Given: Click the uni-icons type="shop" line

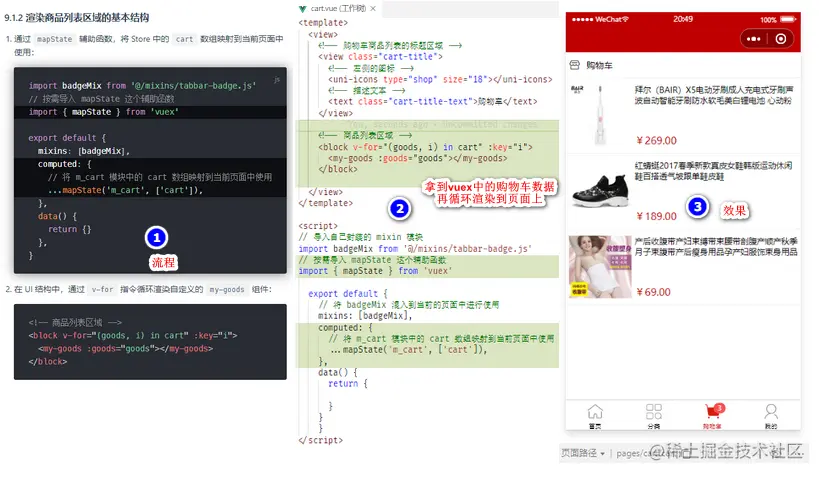Looking at the screenshot, I should 440,79.
